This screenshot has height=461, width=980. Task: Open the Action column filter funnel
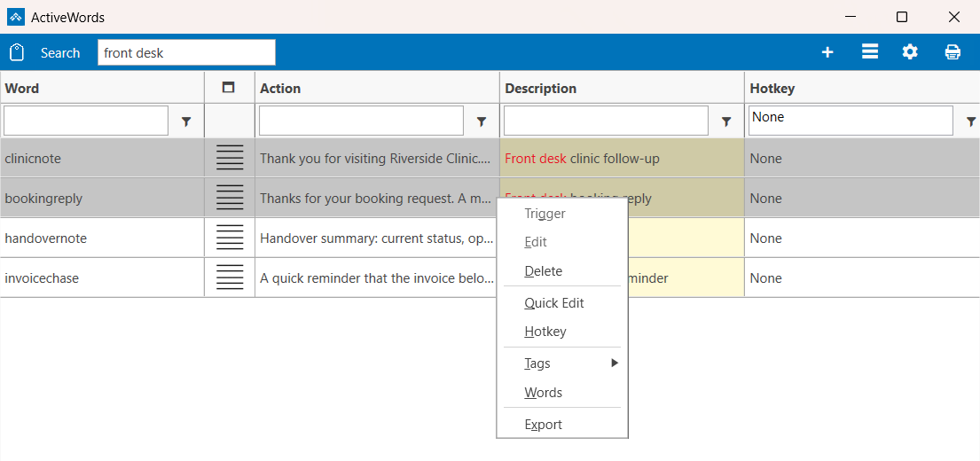tap(482, 121)
